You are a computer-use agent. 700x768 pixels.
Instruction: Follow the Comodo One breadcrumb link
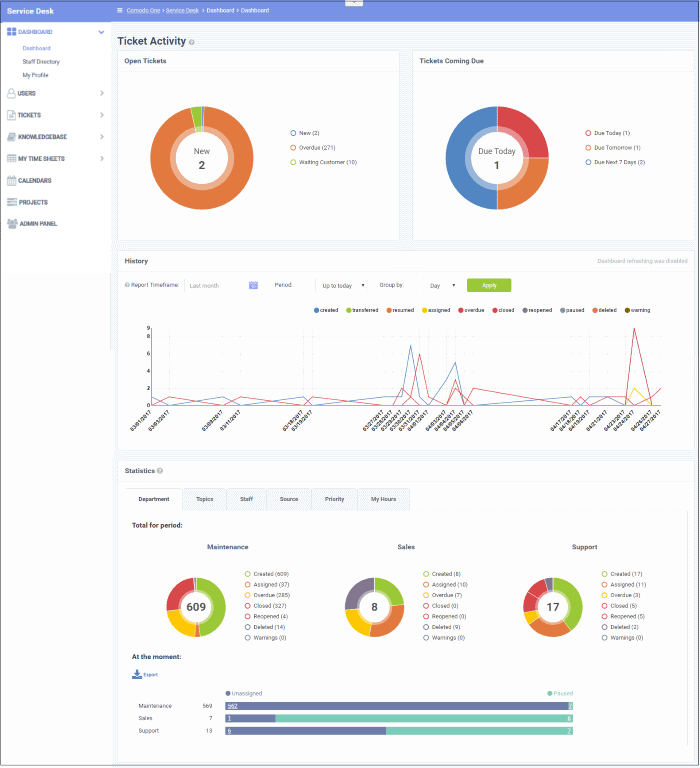click(147, 9)
